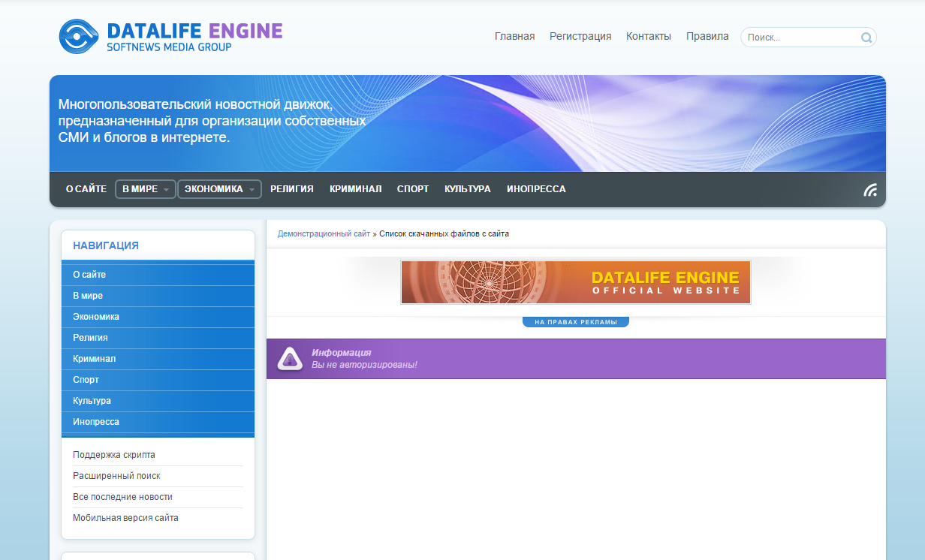
Task: Open Мобильная версия сайта link
Action: pos(125,518)
